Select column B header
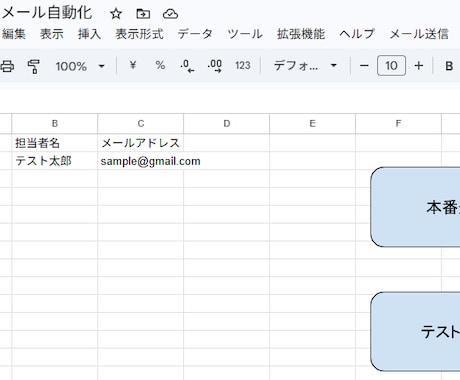This screenshot has width=460, height=380. [55, 124]
